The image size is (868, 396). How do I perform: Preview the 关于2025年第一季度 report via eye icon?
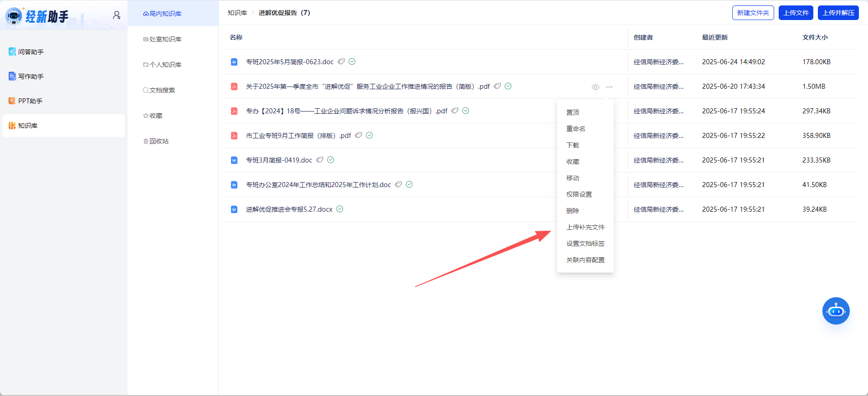596,87
